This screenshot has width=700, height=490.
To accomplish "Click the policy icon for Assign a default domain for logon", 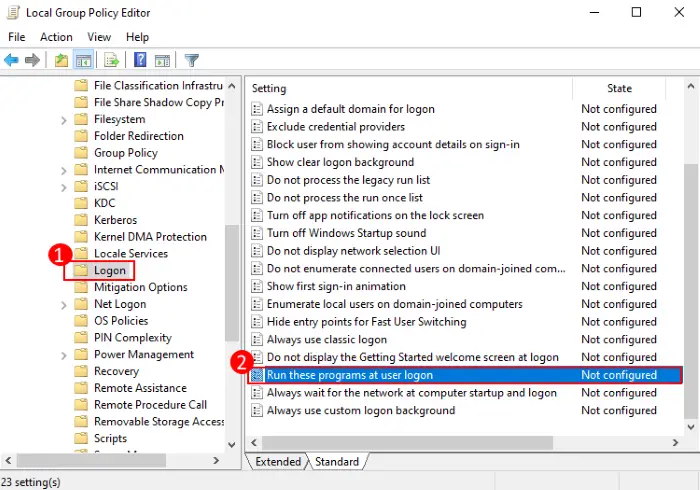I will pos(257,109).
